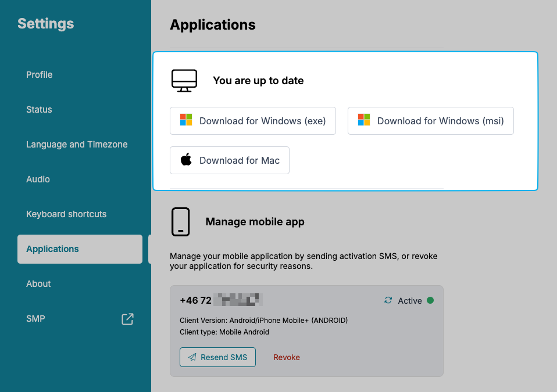Click Windows logo on msi download button
The height and width of the screenshot is (392, 557).
pos(364,121)
